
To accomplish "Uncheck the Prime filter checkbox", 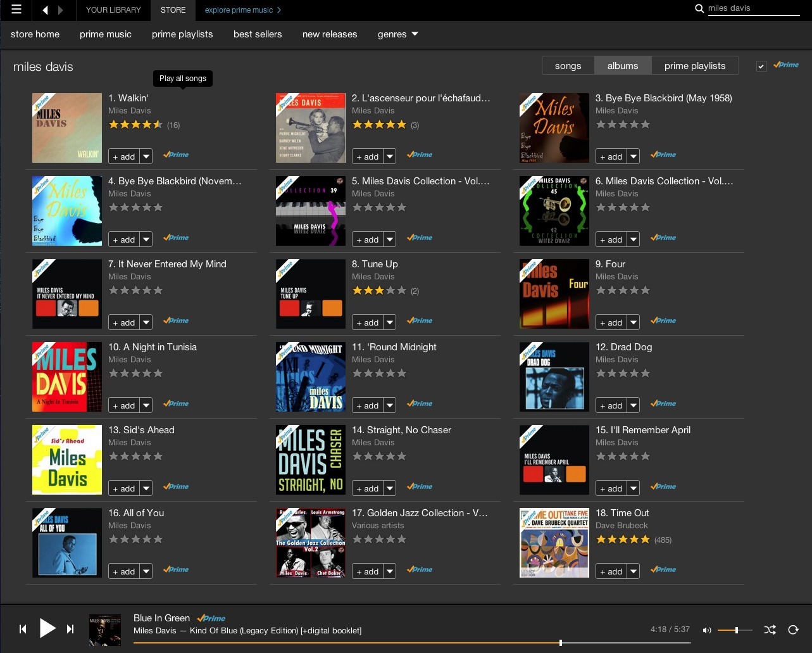I will 761,65.
